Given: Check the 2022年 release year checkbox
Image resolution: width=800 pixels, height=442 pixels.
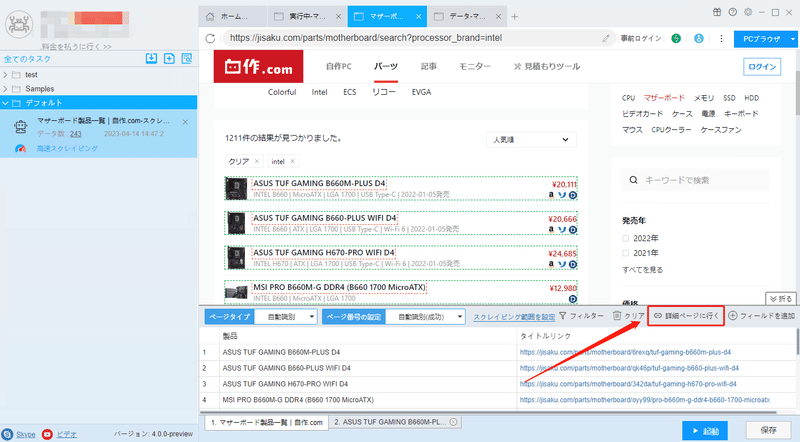Looking at the screenshot, I should [x=626, y=238].
